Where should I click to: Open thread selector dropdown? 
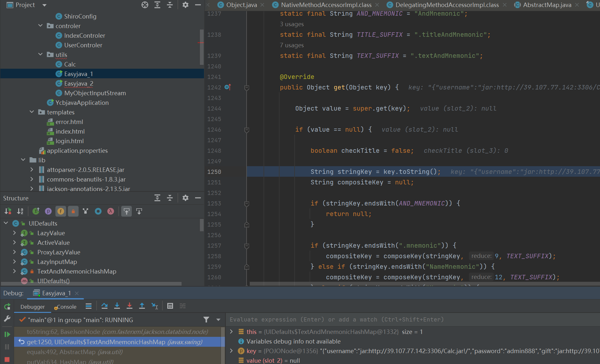(x=218, y=320)
